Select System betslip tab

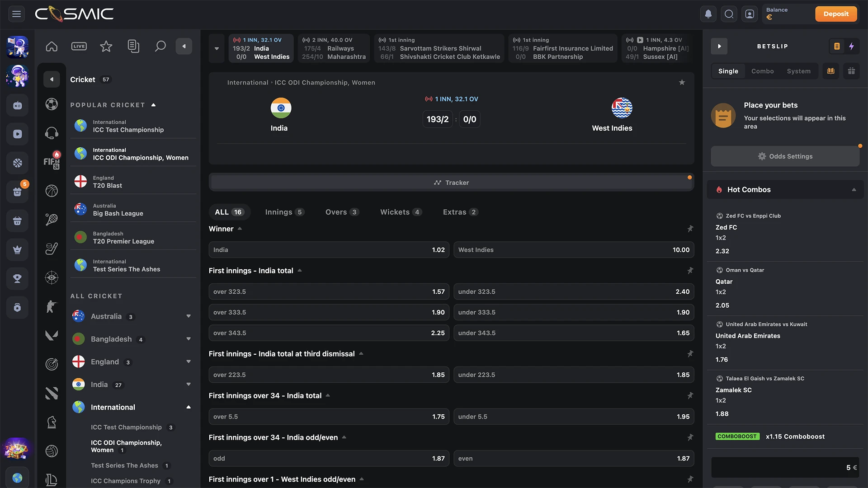click(798, 71)
